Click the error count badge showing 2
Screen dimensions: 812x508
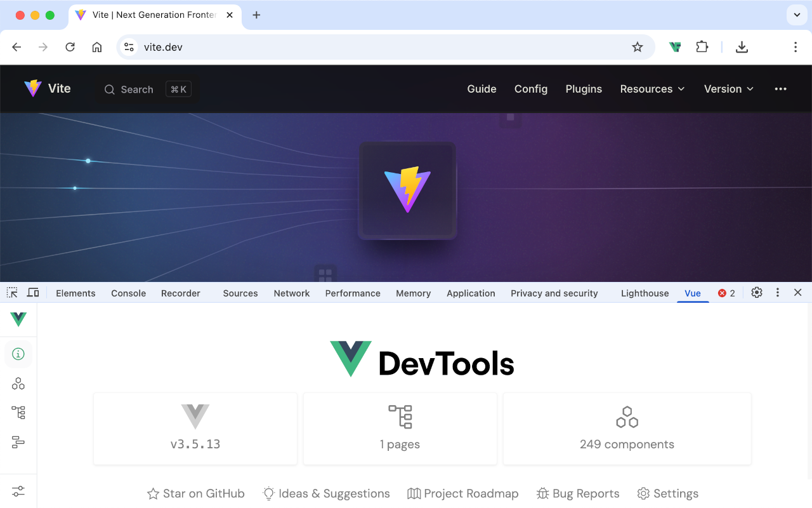tap(726, 293)
